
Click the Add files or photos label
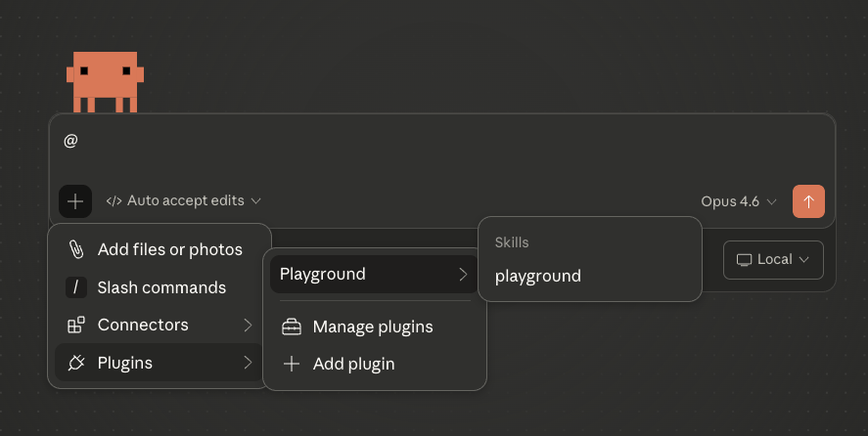tap(170, 249)
